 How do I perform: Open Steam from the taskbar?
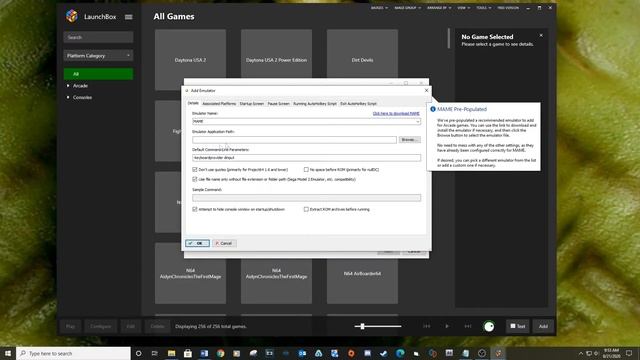[x=384, y=353]
